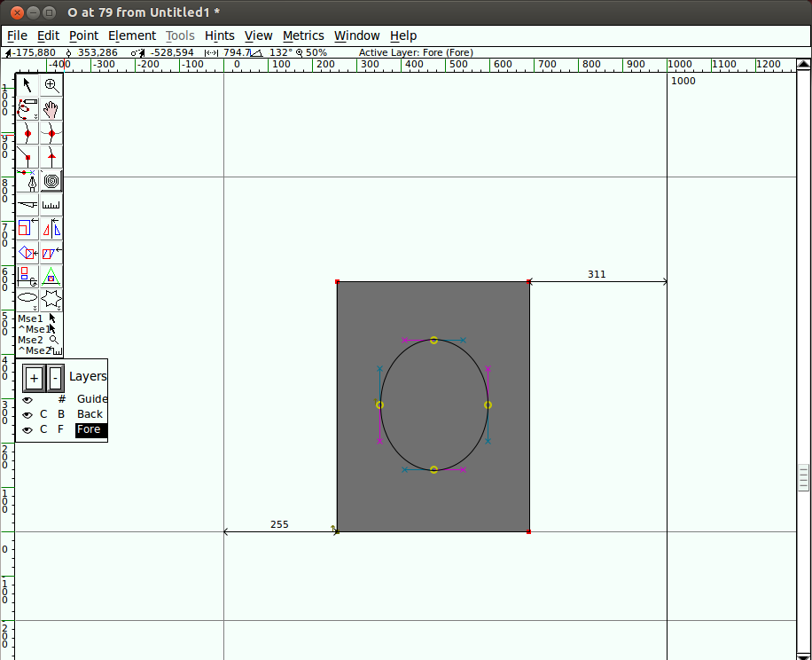This screenshot has height=660, width=812.
Task: Toggle visibility of the Guide layer
Action: click(x=27, y=400)
